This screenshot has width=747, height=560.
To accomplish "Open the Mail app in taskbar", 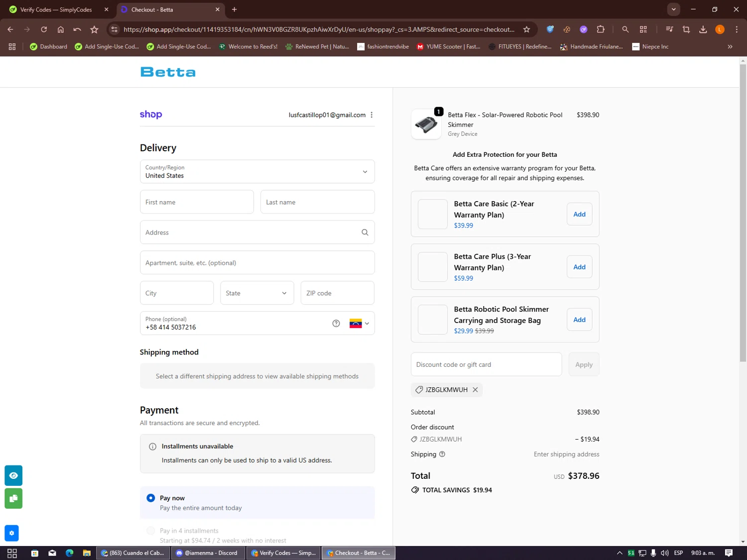I will 52,553.
